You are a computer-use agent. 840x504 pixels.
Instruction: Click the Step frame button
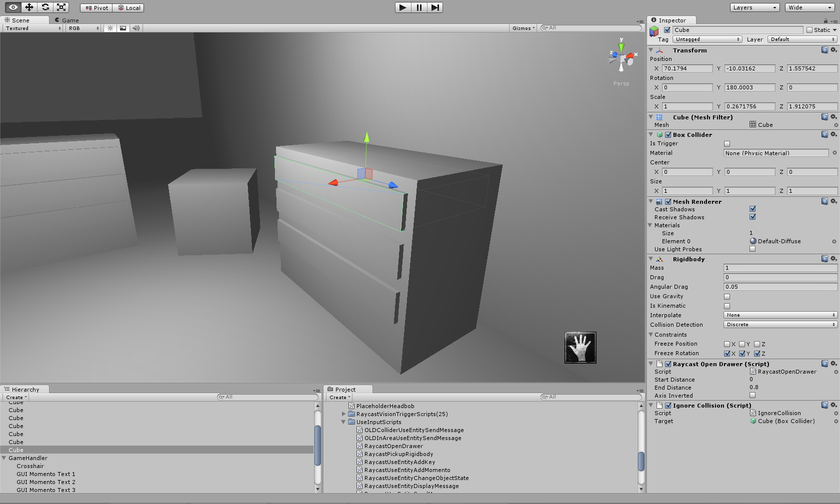435,7
